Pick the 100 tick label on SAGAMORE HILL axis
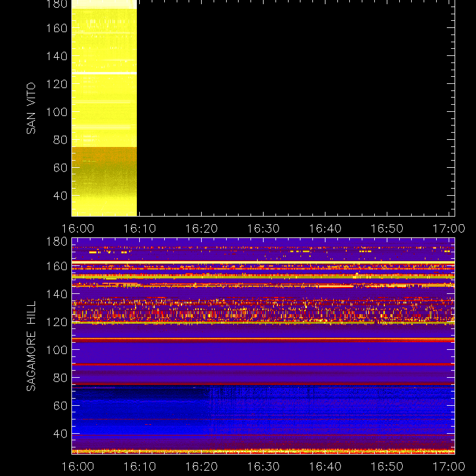The image size is (476, 476). click(57, 350)
